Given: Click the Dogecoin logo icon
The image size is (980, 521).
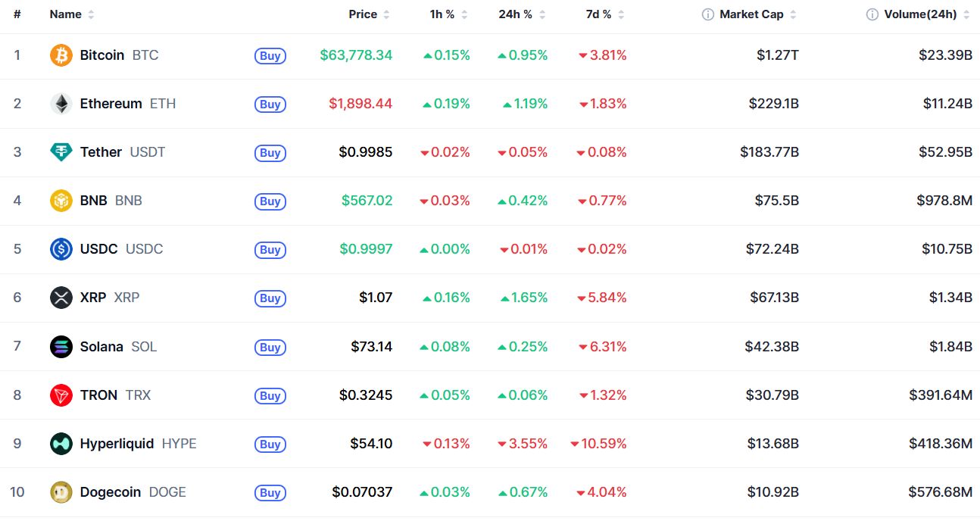Looking at the screenshot, I should tap(61, 492).
